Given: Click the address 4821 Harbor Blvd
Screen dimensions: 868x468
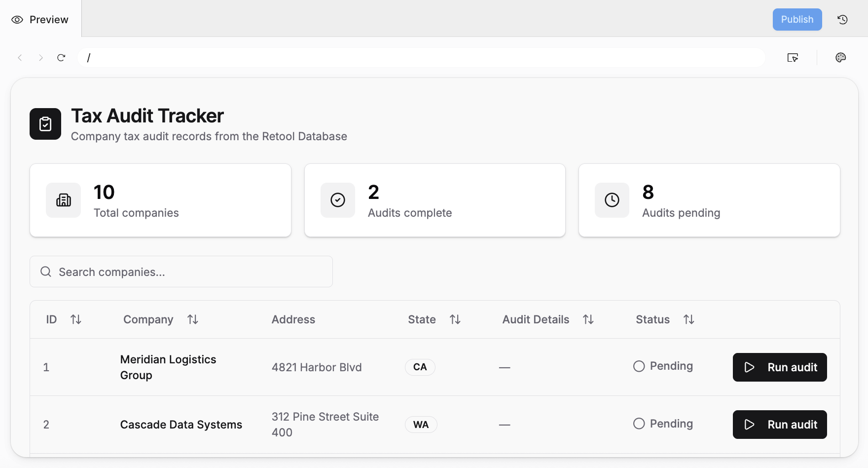Looking at the screenshot, I should pyautogui.click(x=317, y=367).
